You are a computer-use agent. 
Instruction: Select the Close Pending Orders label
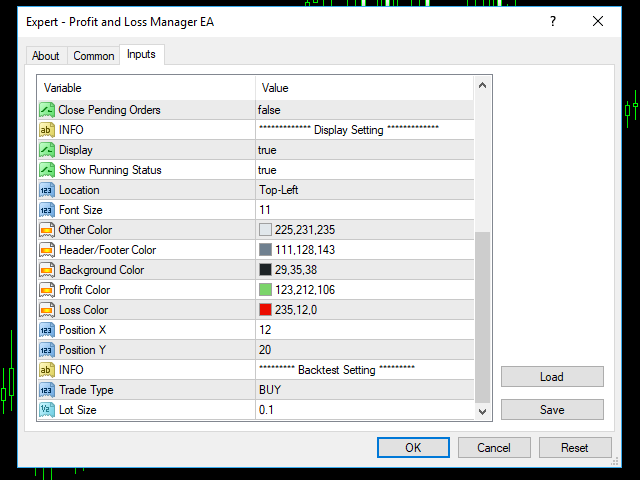109,110
